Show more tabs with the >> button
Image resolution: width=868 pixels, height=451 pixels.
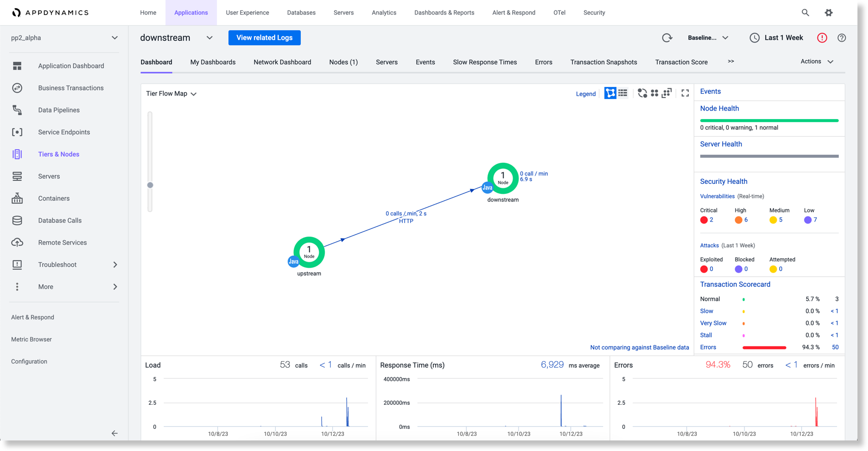[731, 61]
